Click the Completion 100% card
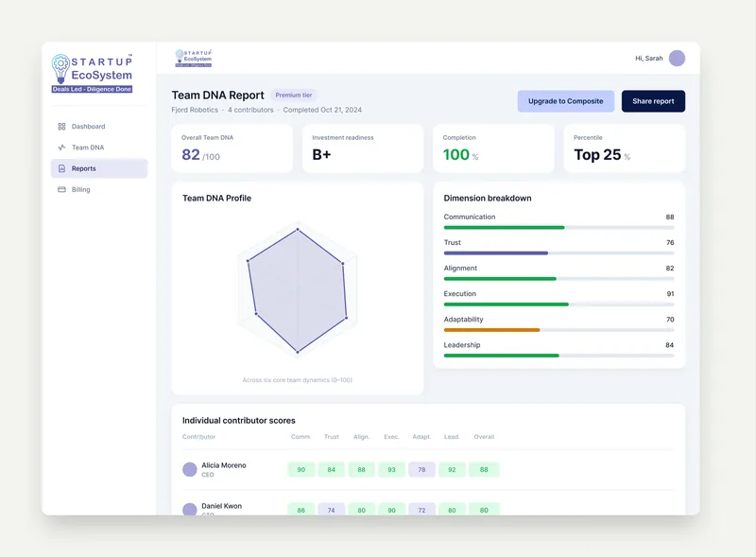The image size is (756, 557). (x=493, y=148)
